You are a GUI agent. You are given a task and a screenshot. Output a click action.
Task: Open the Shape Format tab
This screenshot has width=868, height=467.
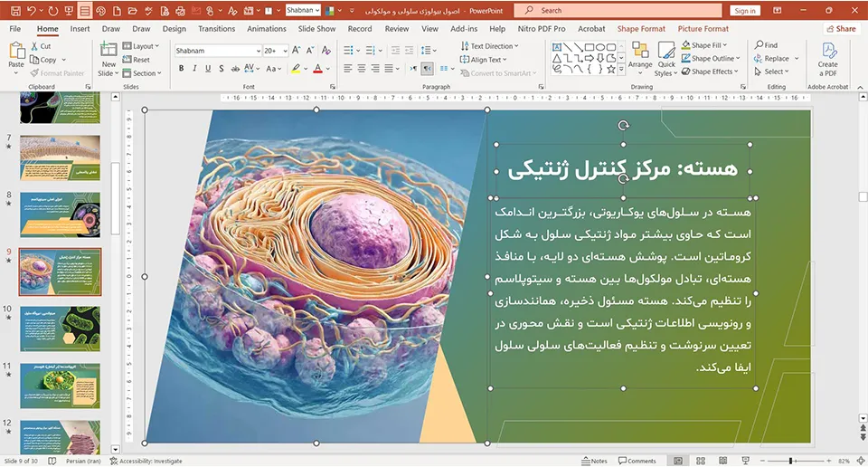click(641, 28)
